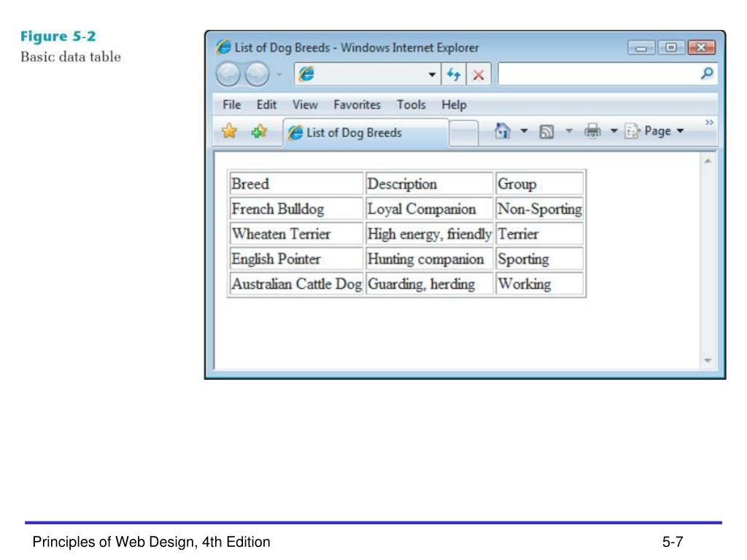Open the View menu
747x560 pixels.
point(305,105)
